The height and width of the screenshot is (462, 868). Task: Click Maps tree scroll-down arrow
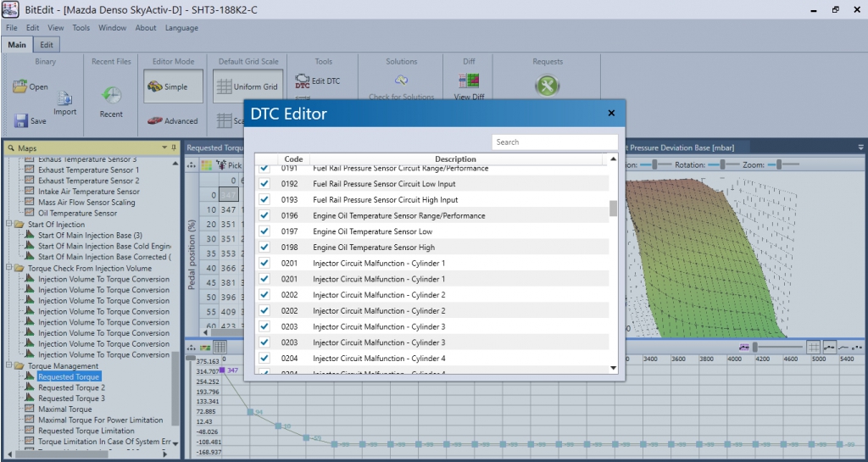pyautogui.click(x=175, y=443)
